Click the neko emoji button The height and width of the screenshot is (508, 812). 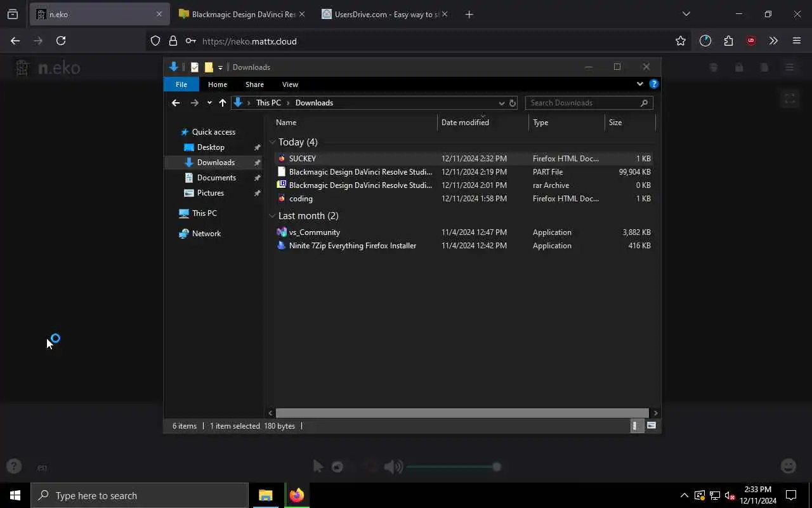coord(789,466)
